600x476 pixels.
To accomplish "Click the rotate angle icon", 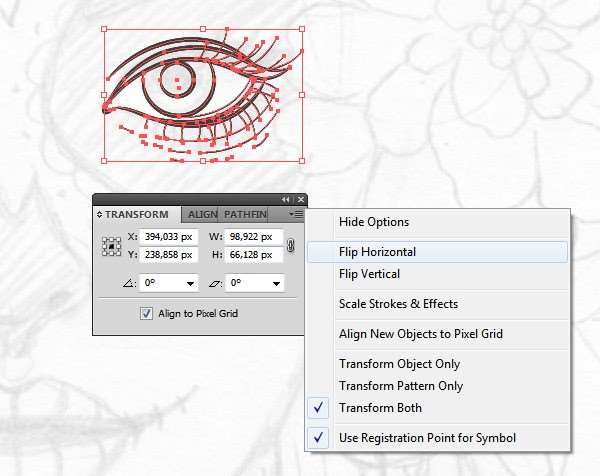I will point(128,284).
